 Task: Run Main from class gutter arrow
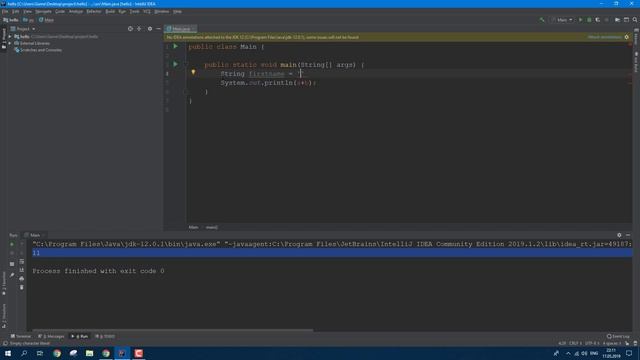click(176, 47)
